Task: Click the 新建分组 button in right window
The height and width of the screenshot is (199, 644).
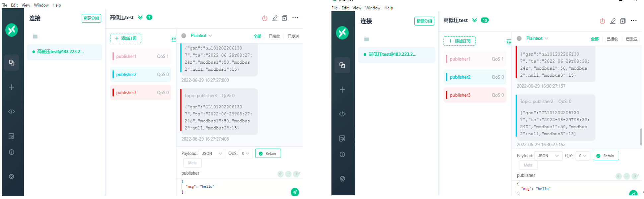Action: pyautogui.click(x=424, y=21)
